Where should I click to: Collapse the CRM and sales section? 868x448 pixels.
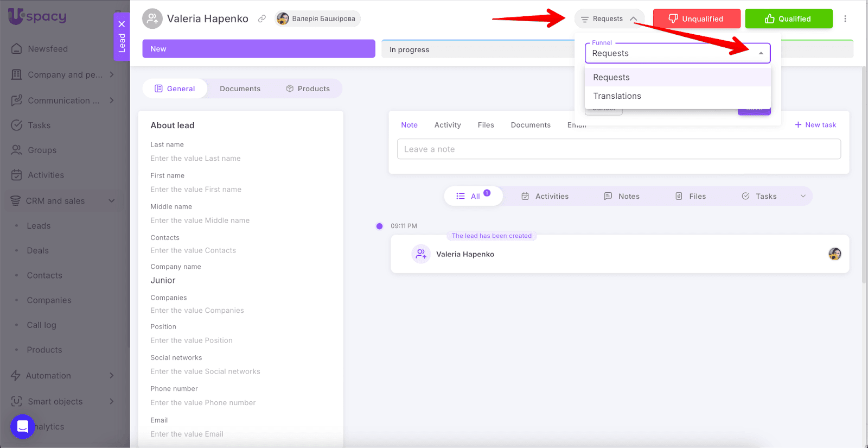(111, 201)
